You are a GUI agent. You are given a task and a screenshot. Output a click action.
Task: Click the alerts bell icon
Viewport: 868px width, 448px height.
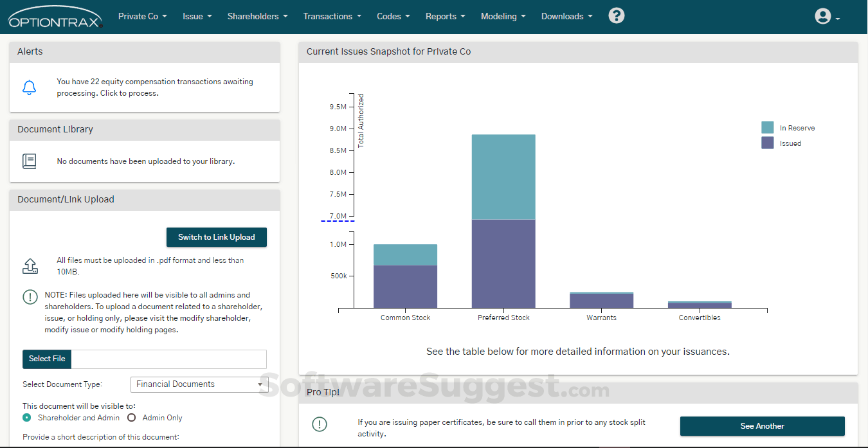pyautogui.click(x=29, y=87)
